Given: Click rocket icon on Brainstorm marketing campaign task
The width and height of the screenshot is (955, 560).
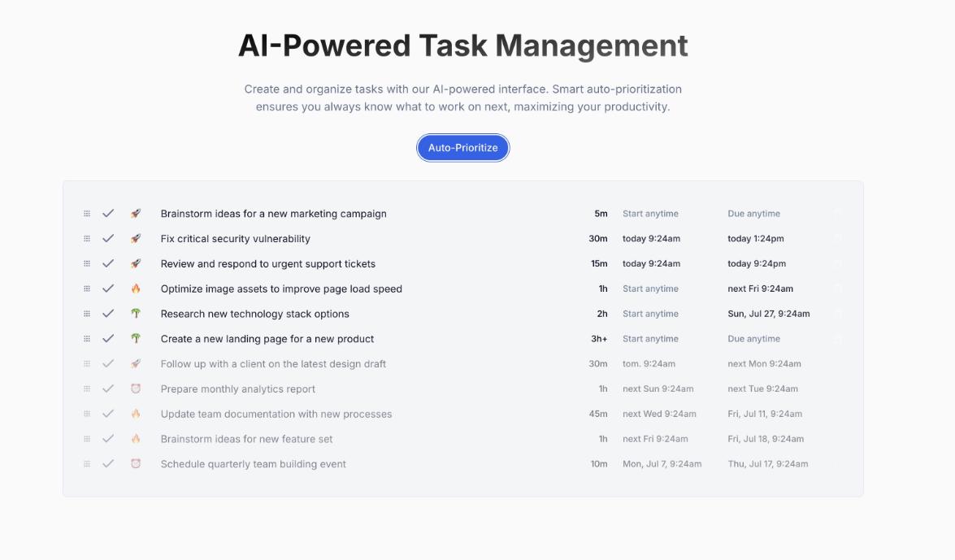Looking at the screenshot, I should (136, 214).
